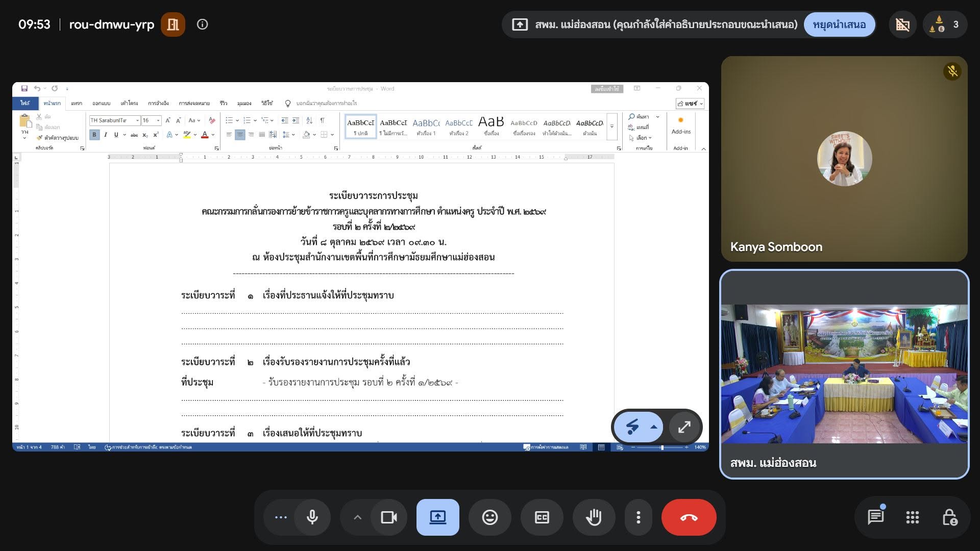Viewport: 980px width, 551px height.
Task: Justify the paragraph text
Action: [262, 135]
